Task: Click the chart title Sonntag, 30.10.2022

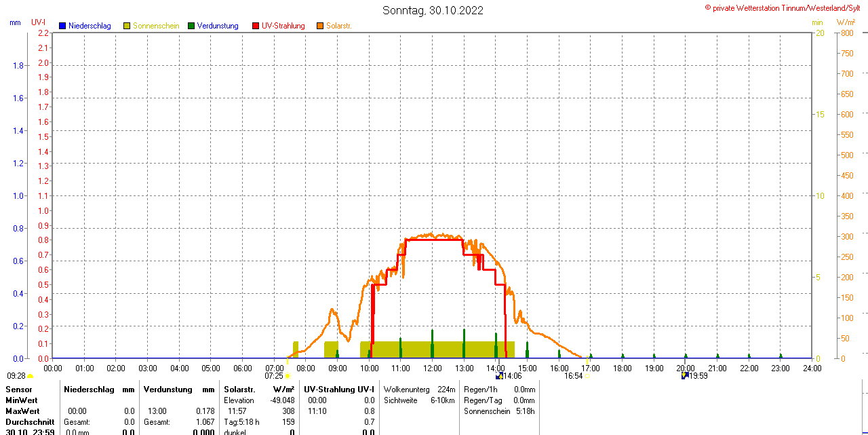Action: pyautogui.click(x=433, y=10)
